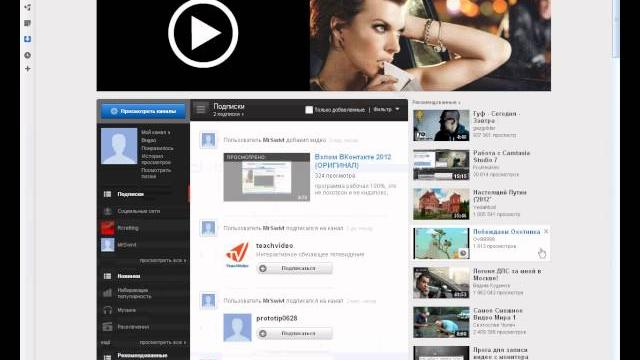
Task: Open the Прога для записи видео title
Action: click(500, 353)
